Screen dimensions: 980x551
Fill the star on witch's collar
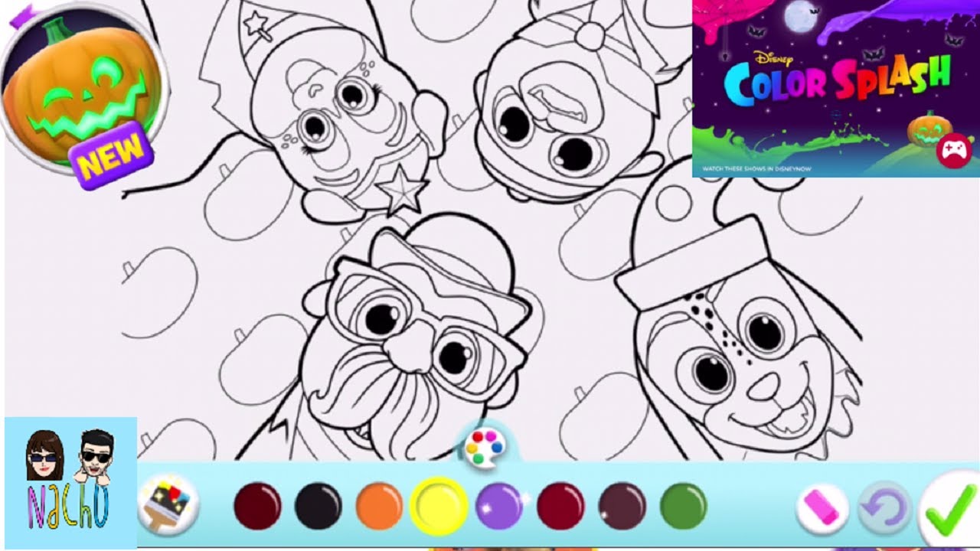click(402, 191)
